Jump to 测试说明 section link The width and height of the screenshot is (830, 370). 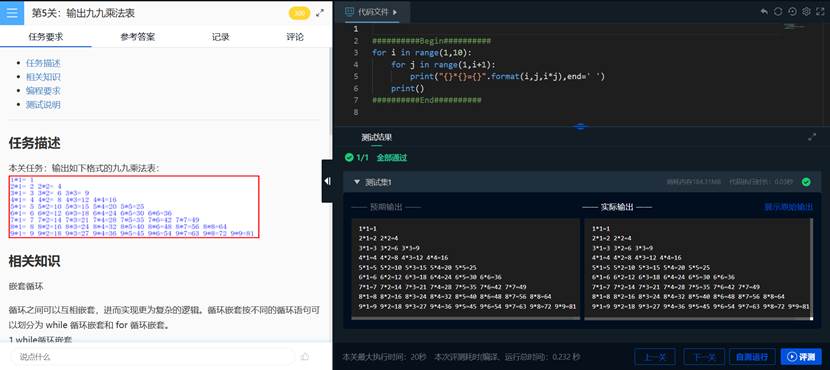[43, 104]
